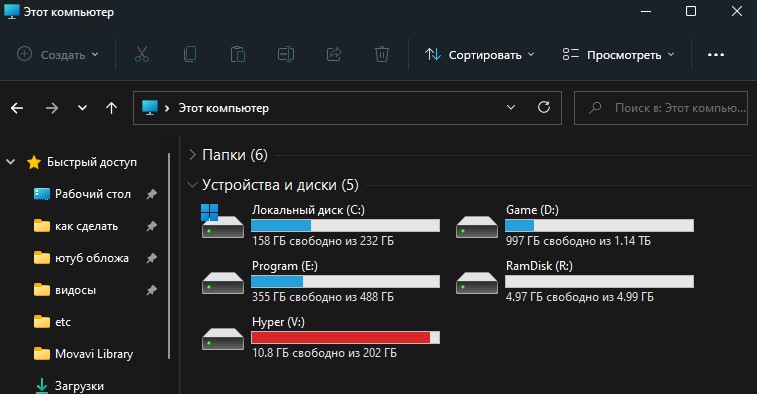This screenshot has height=394, width=757.
Task: Click the Delete trash bin icon
Action: tap(381, 54)
